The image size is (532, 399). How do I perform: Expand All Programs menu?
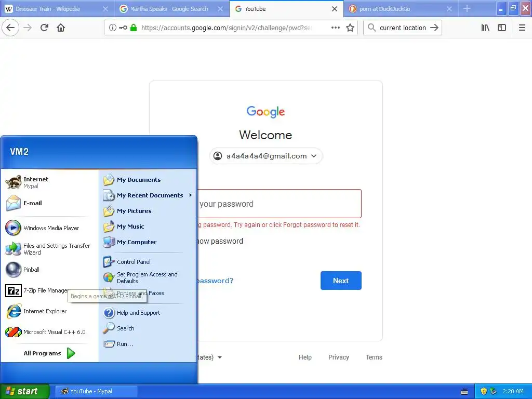[x=49, y=353]
